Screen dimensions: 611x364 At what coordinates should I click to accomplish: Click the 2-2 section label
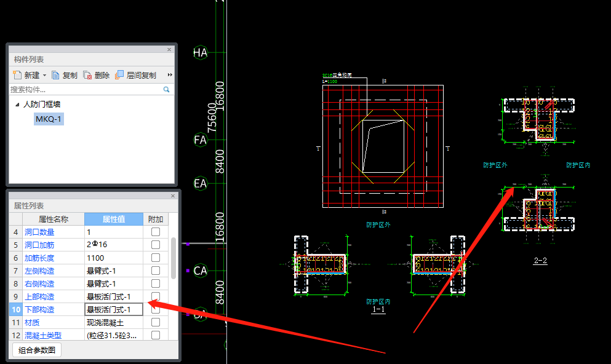(540, 261)
